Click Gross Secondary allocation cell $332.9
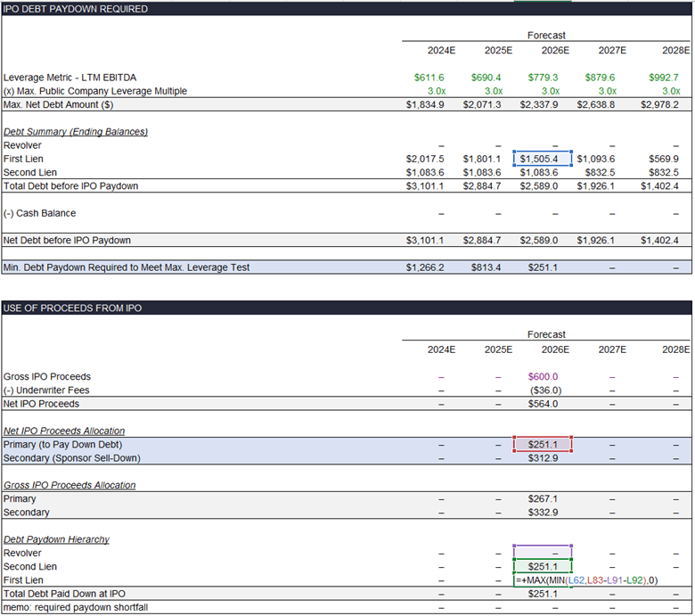695x616 pixels. point(543,513)
